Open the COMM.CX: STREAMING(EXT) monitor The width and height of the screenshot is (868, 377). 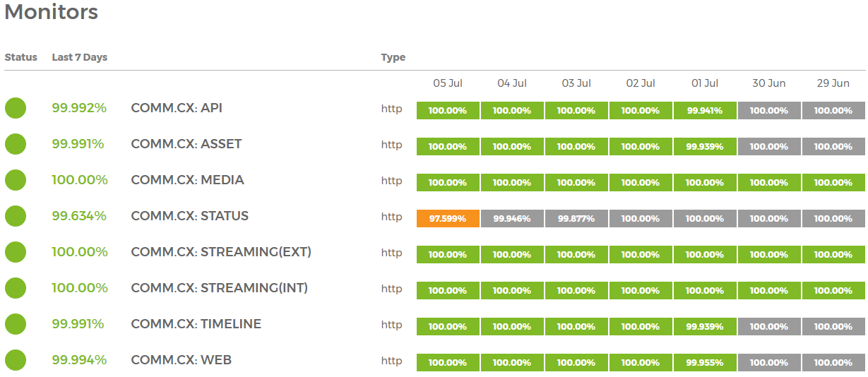(x=221, y=252)
